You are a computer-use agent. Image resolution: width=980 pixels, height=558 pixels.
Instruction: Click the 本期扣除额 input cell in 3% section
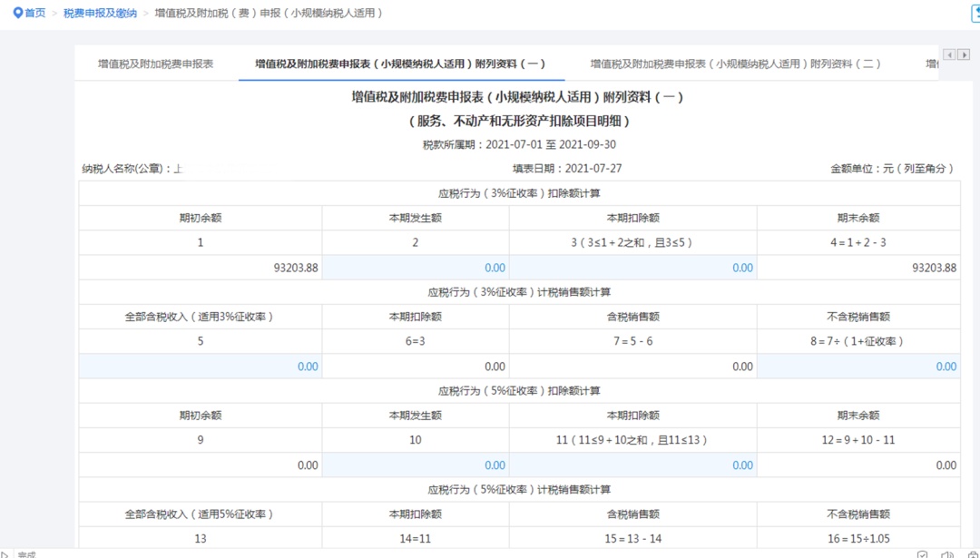632,267
